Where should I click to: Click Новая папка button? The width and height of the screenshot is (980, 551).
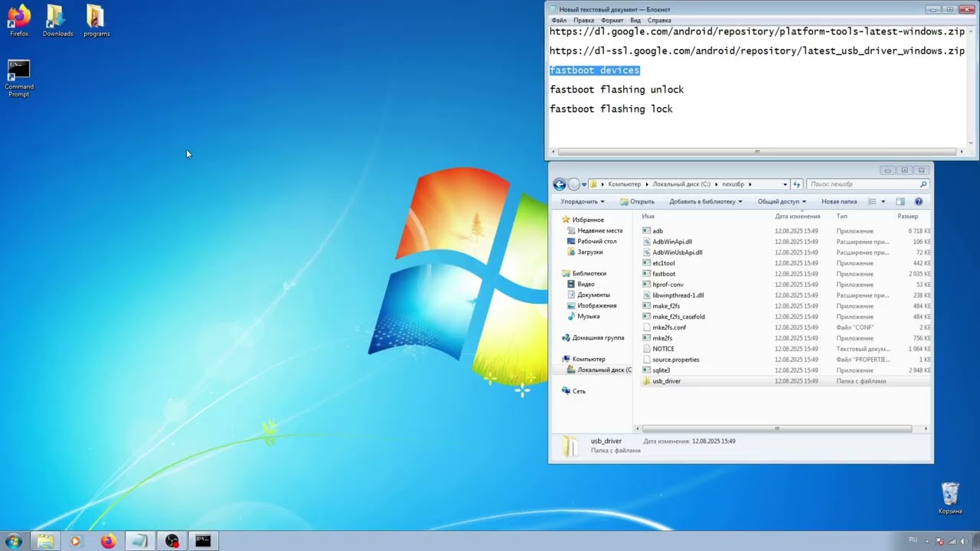coord(839,201)
